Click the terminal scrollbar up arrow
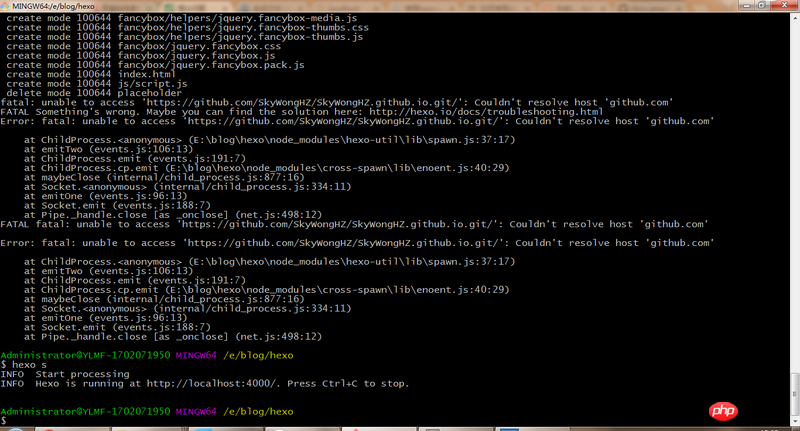 794,17
